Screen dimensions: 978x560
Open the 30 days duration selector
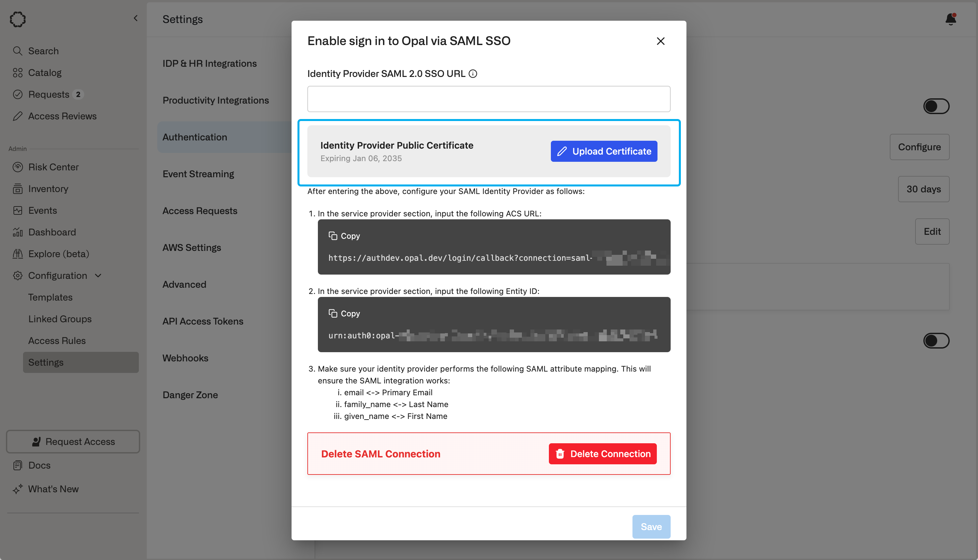(923, 189)
